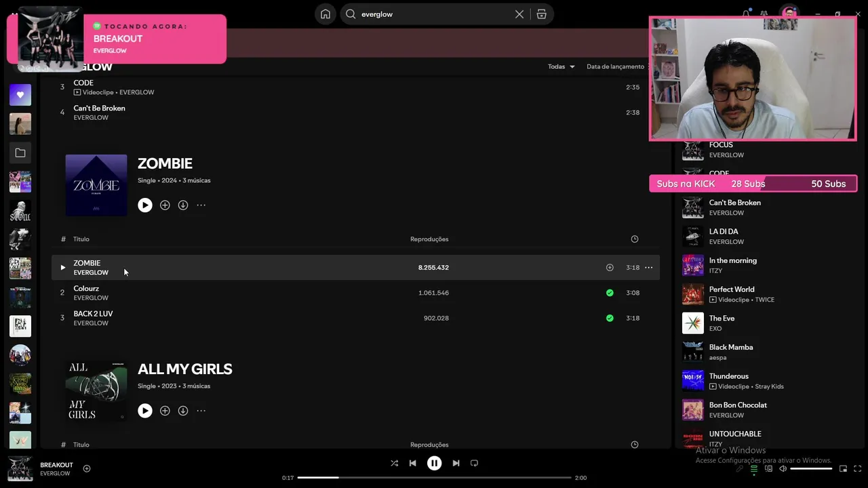The height and width of the screenshot is (488, 868).
Task: Go to the Spotify Home page
Action: pos(325,14)
